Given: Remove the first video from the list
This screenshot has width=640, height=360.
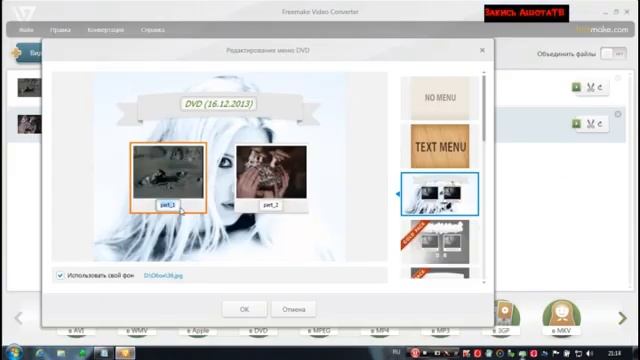Looking at the screenshot, I should [x=618, y=78].
